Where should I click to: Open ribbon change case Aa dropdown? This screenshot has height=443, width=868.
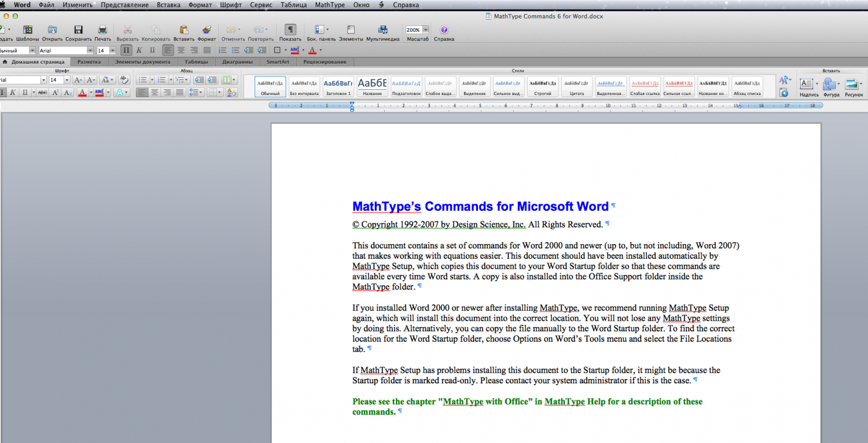pos(108,80)
